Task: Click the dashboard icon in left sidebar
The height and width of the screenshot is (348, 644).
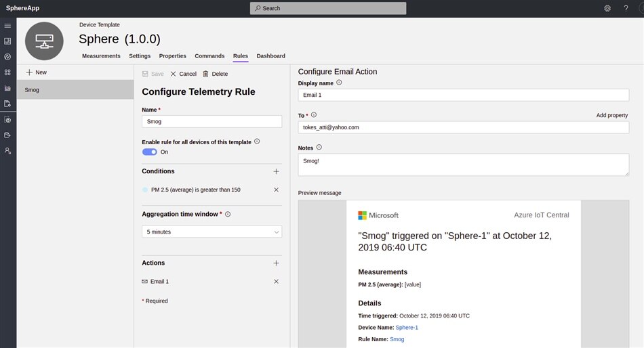Action: coord(7,41)
